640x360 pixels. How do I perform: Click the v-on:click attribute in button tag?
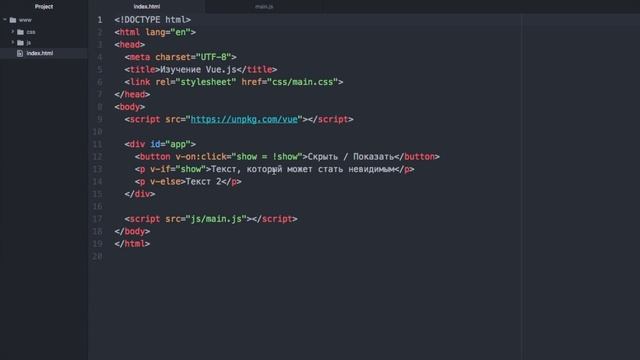201,157
